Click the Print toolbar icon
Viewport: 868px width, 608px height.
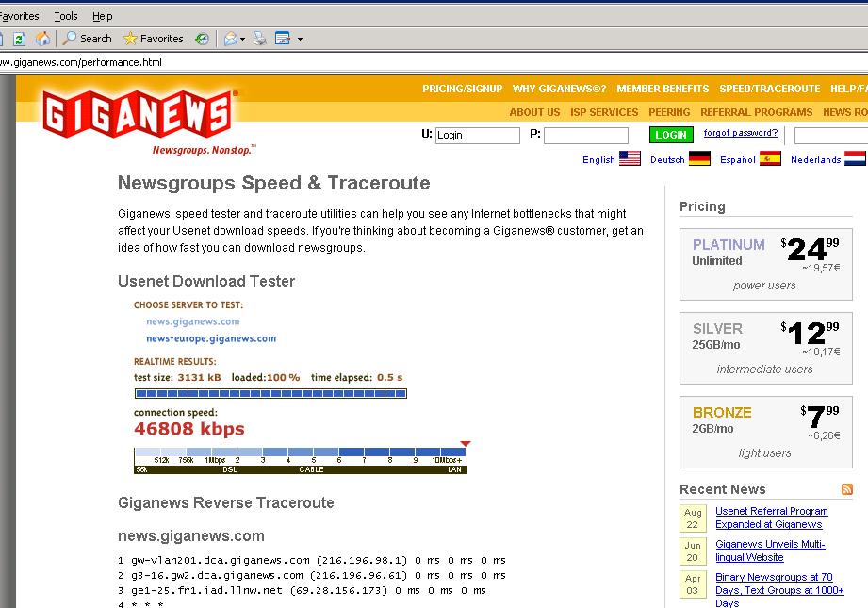click(x=259, y=39)
